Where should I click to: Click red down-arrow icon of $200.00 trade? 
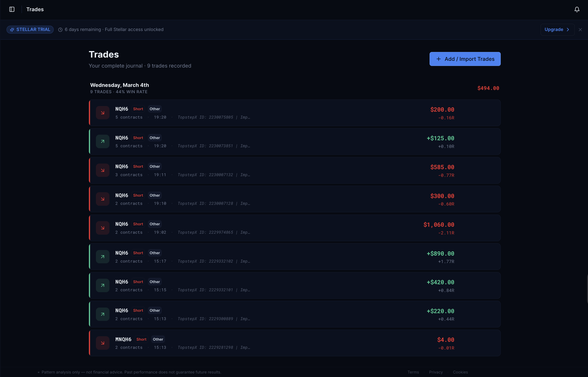coord(102,113)
